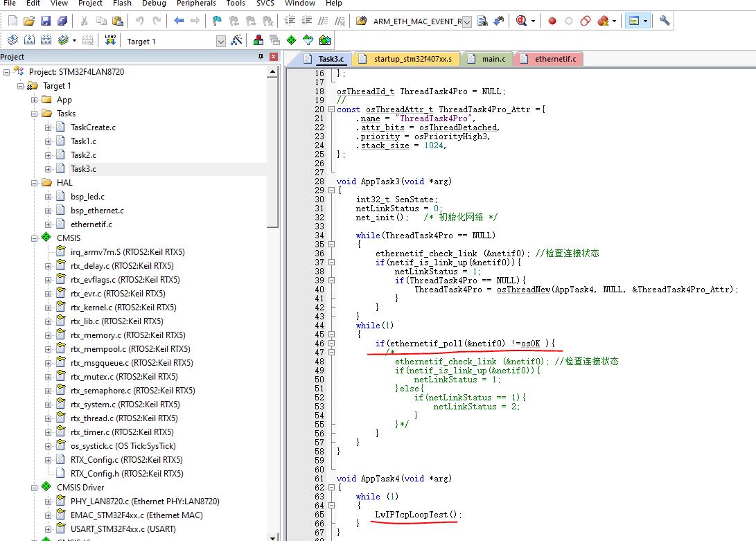Fold the AppTask4 function at line 62

[331, 488]
